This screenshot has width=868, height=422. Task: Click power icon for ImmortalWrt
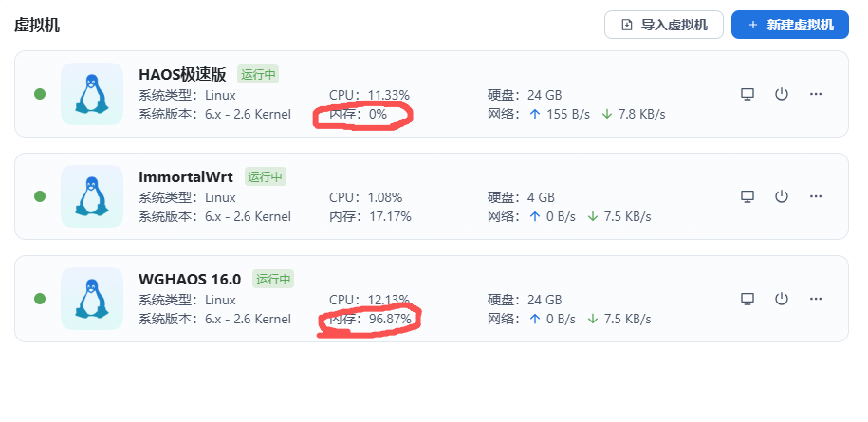782,196
